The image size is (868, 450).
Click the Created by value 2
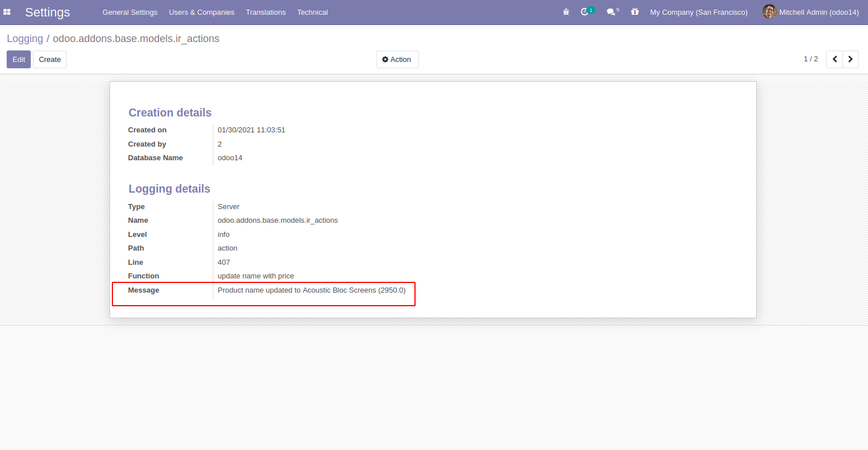pyautogui.click(x=220, y=144)
